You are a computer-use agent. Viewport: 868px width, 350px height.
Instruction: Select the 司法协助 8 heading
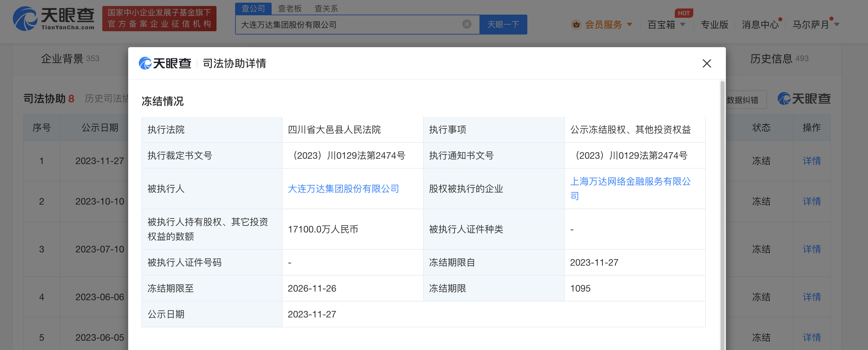[x=49, y=98]
